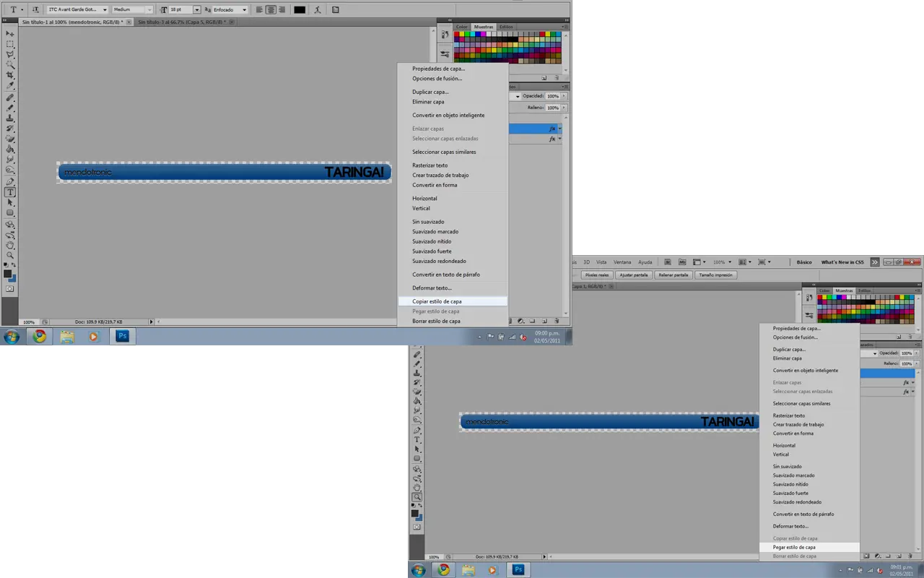This screenshot has width=924, height=578.
Task: Select the Hand tool in the upper window
Action: tap(10, 245)
